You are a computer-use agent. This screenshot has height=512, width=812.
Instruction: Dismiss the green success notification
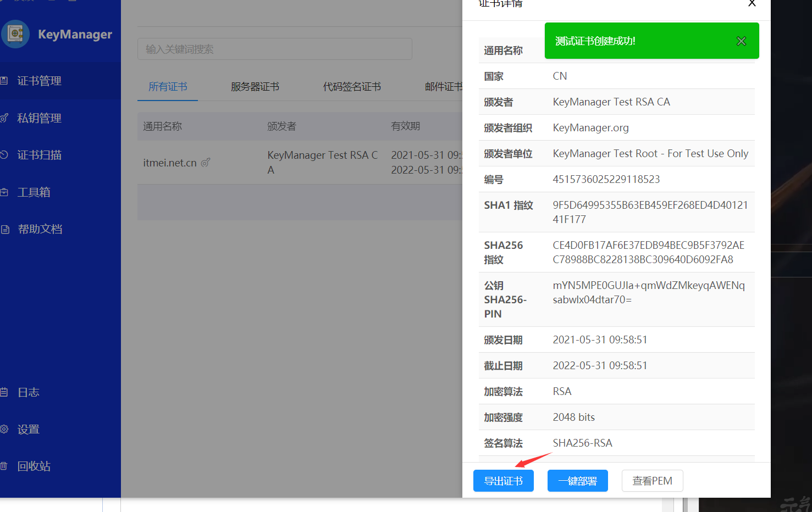(x=741, y=41)
